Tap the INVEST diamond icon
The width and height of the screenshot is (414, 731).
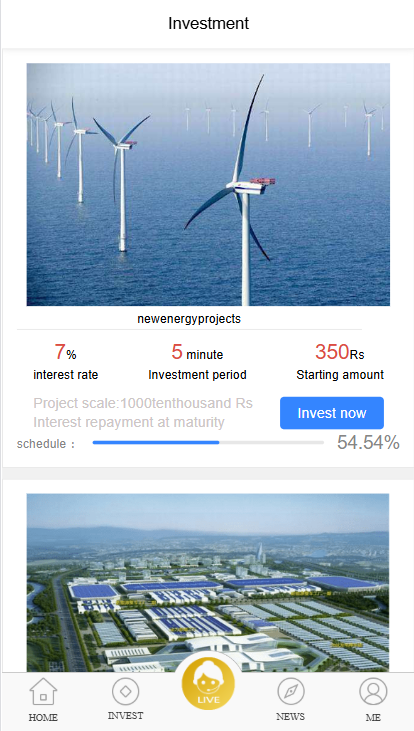125,691
